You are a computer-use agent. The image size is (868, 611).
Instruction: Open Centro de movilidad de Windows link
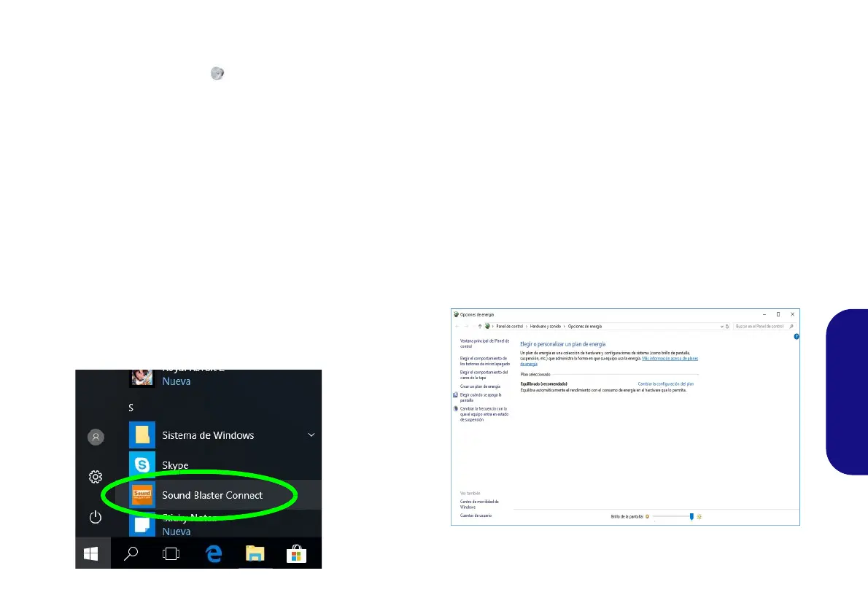(x=479, y=505)
